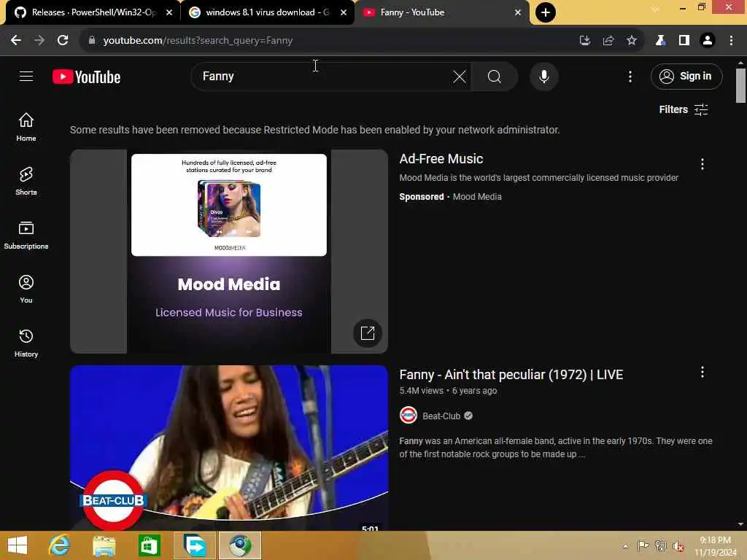Open History in the sidebar

click(x=26, y=343)
